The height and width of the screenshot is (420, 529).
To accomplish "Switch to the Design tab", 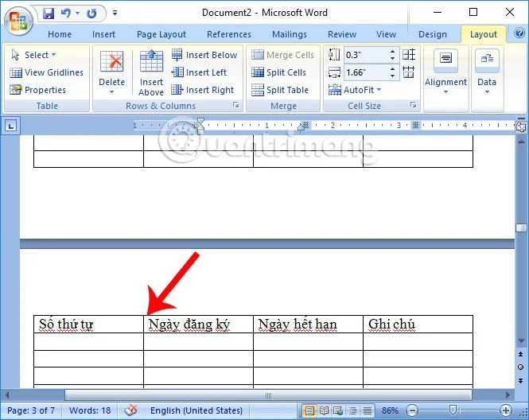I will 433,34.
